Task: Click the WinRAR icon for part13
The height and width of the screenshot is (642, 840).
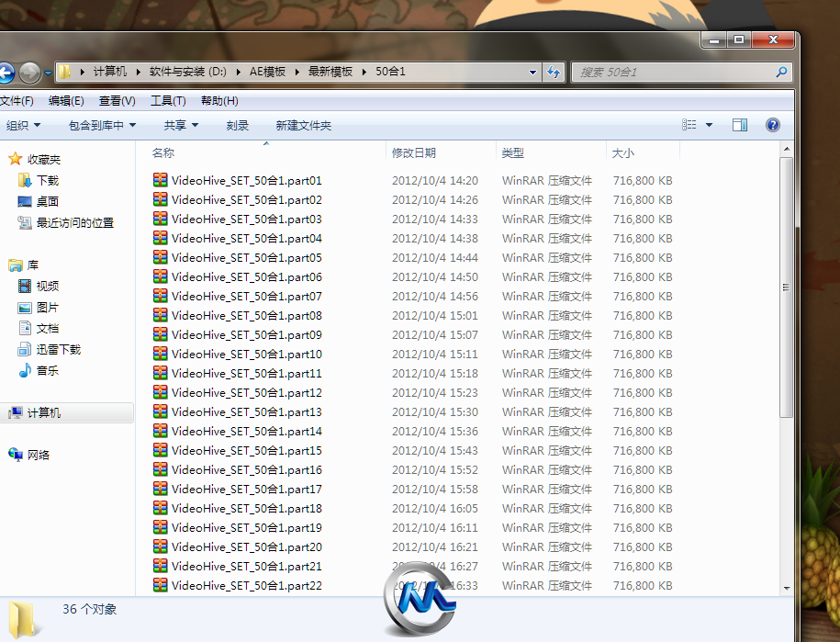Action: pyautogui.click(x=160, y=411)
